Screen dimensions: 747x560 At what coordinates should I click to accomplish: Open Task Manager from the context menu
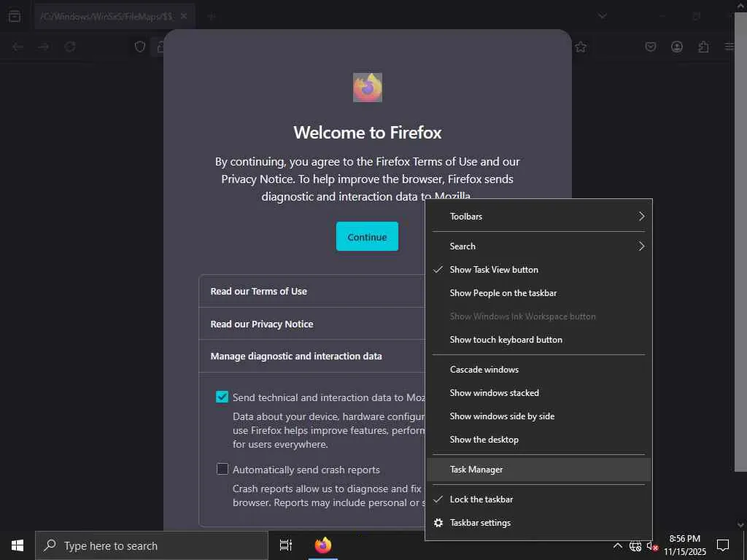coord(538,470)
